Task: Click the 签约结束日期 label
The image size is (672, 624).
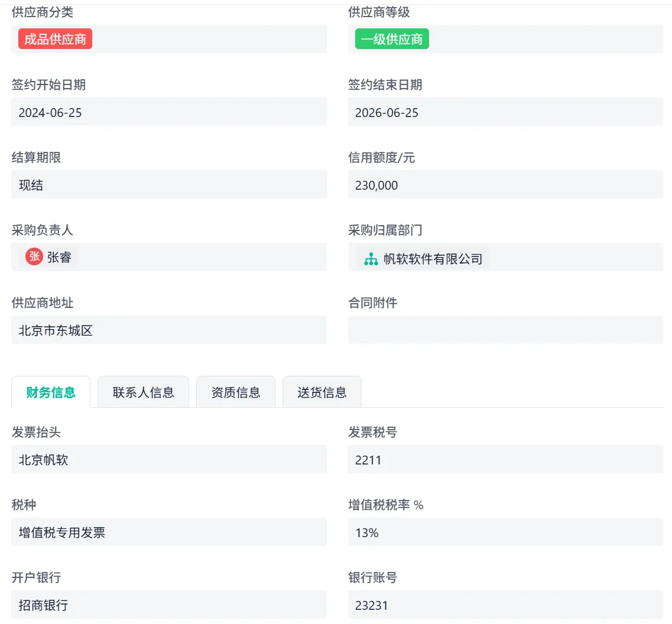Action: (385, 84)
